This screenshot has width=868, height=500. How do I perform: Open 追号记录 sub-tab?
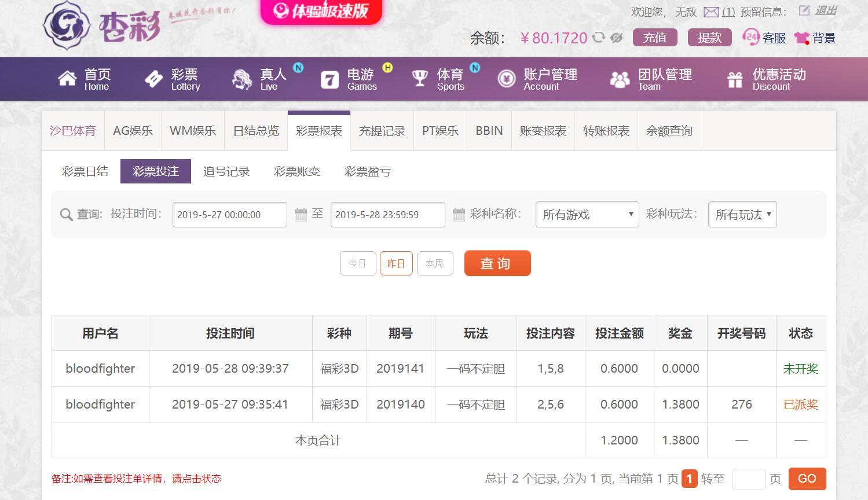[x=226, y=171]
